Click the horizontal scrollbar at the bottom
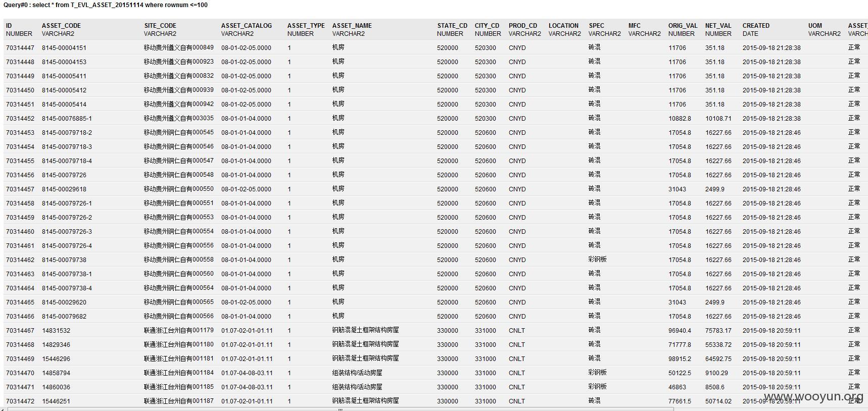The image size is (868, 411). 340,409
